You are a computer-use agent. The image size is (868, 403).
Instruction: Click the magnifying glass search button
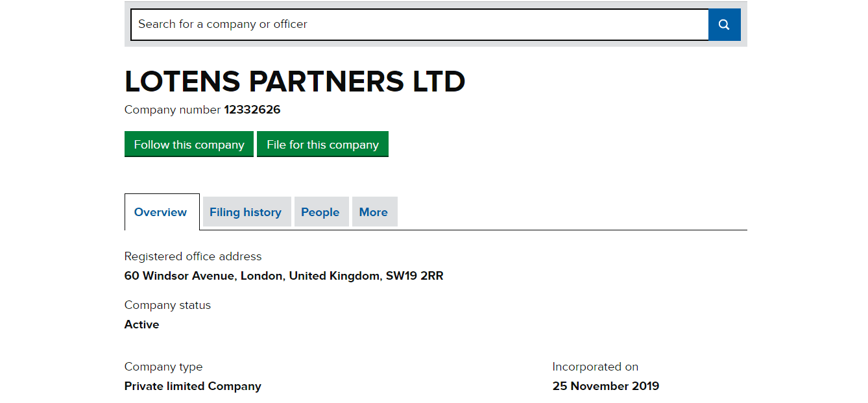724,25
